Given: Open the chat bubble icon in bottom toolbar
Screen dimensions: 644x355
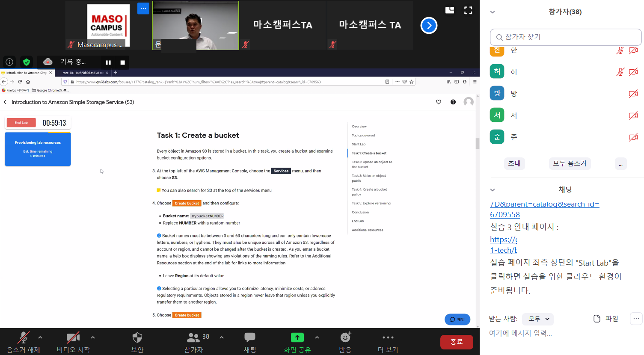Looking at the screenshot, I should [x=249, y=338].
